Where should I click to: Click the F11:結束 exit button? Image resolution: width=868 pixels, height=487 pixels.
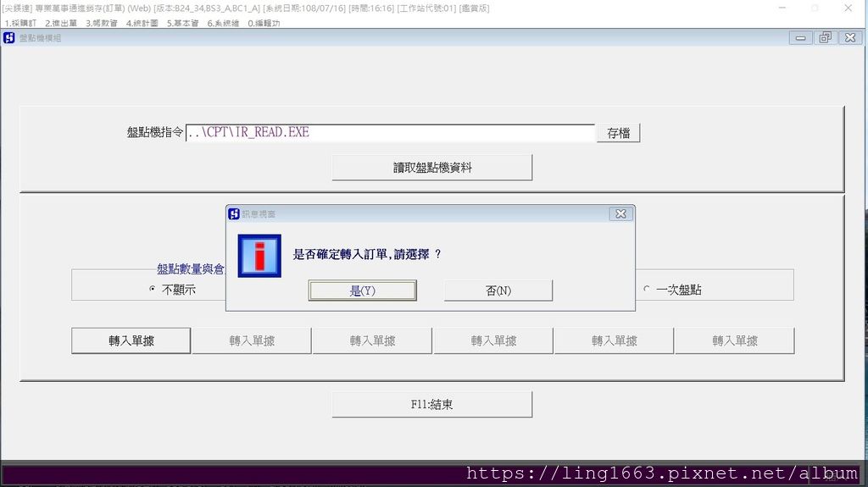point(432,405)
